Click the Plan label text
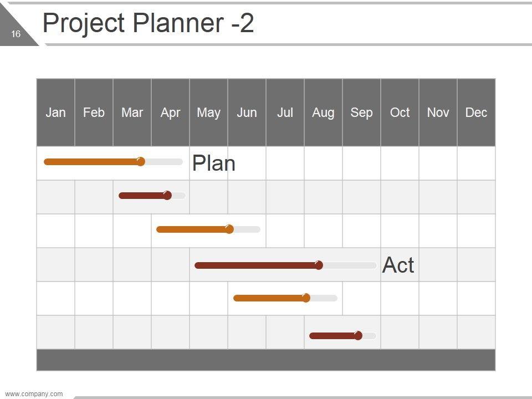This screenshot has height=399, width=532. pyautogui.click(x=213, y=163)
